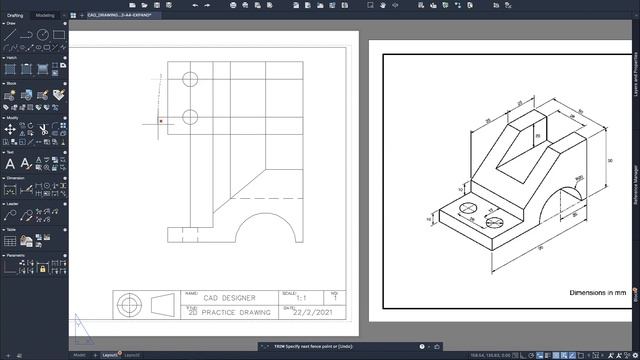This screenshot has height=360, width=640.
Task: Switch to the Modeling workspace tab
Action: pos(45,16)
